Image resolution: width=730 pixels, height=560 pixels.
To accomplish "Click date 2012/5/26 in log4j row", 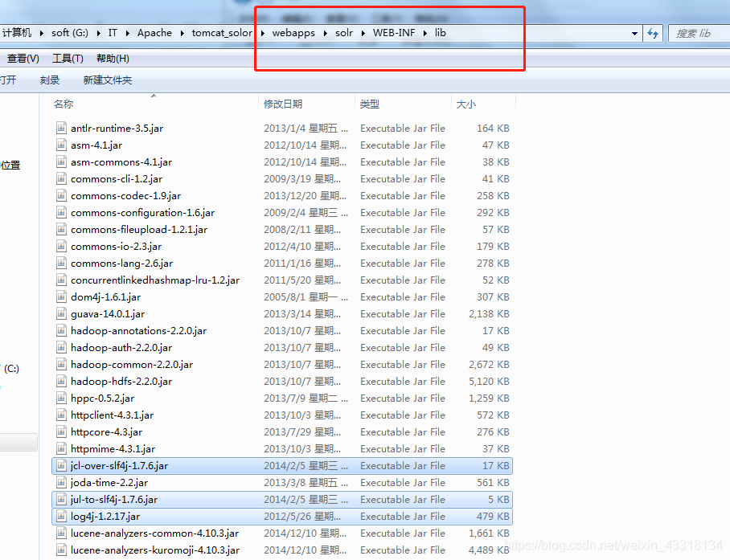I will pos(302,517).
